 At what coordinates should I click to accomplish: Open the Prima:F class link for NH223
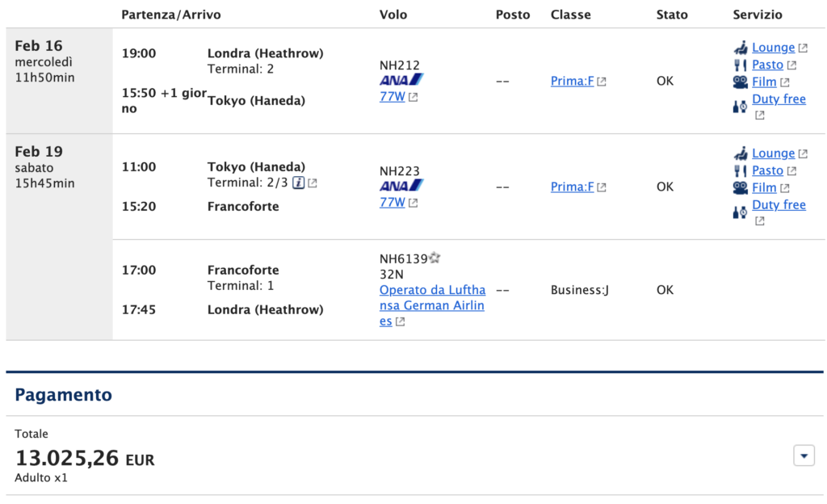click(x=573, y=187)
